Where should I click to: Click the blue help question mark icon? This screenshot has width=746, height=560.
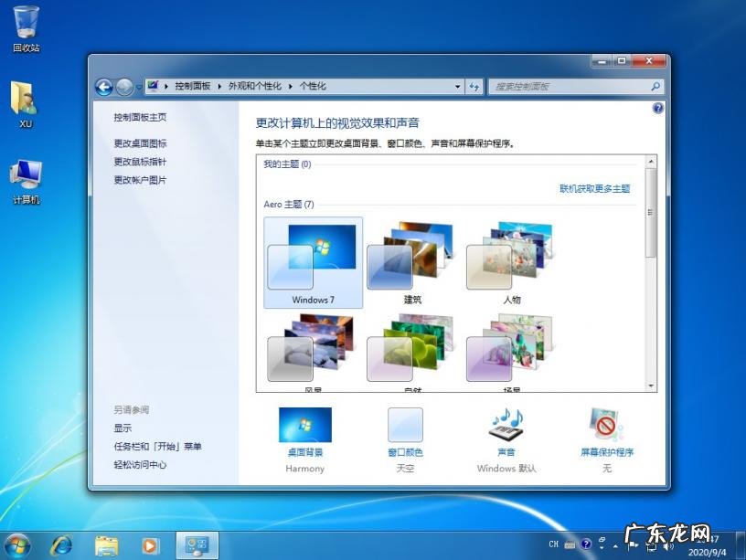(657, 108)
